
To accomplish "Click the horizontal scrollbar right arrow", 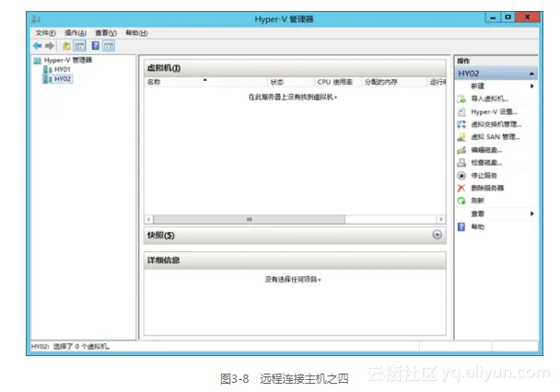I will (x=440, y=219).
